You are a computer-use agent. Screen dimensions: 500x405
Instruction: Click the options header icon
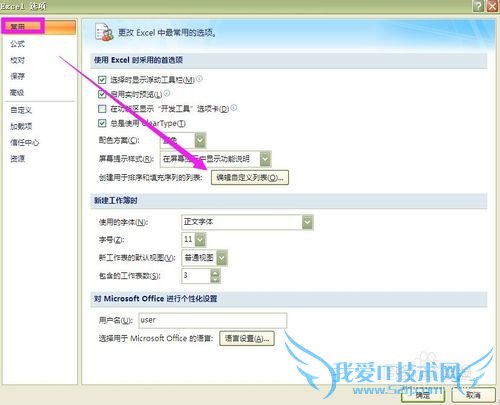tap(104, 32)
